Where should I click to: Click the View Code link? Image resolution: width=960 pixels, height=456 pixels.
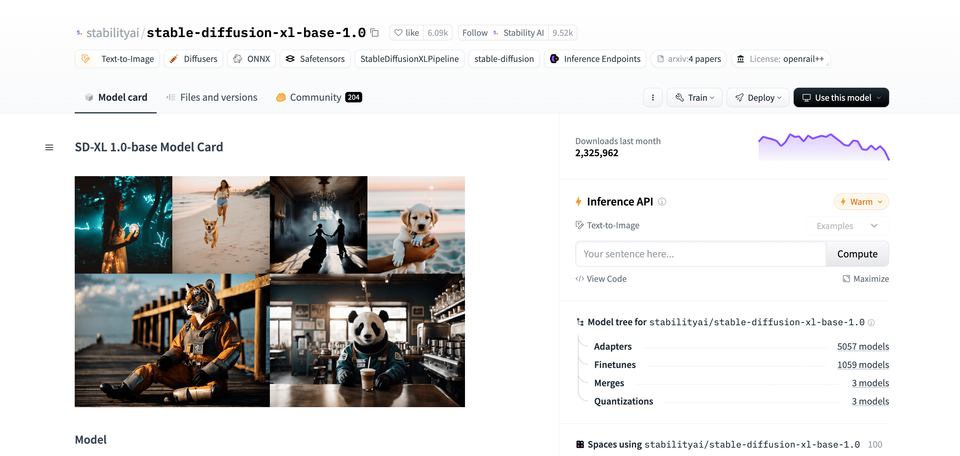click(601, 279)
